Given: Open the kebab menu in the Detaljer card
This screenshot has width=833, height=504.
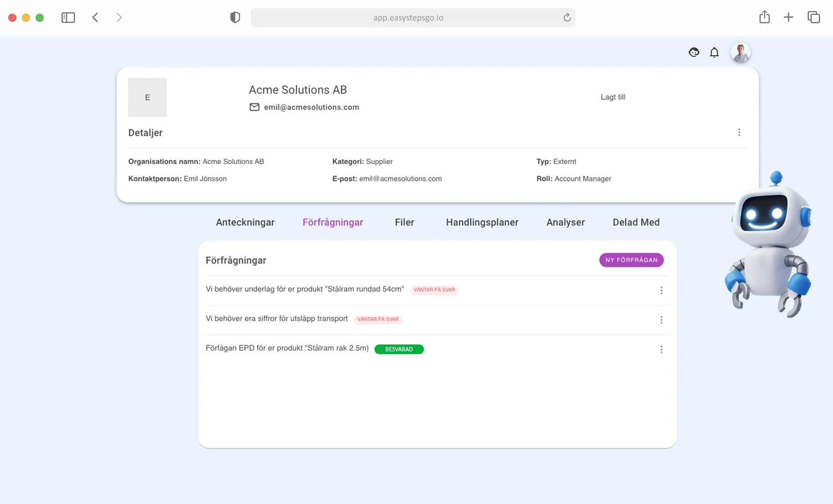Looking at the screenshot, I should pos(739,132).
